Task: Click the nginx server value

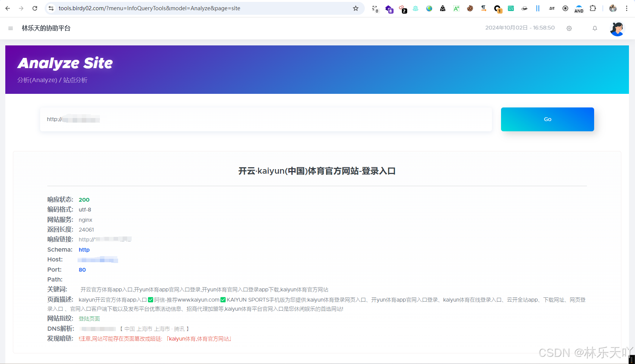Action: tap(86, 220)
